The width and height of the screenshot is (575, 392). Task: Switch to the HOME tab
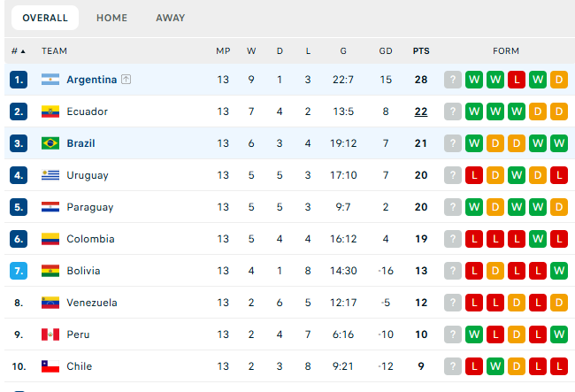tap(111, 18)
